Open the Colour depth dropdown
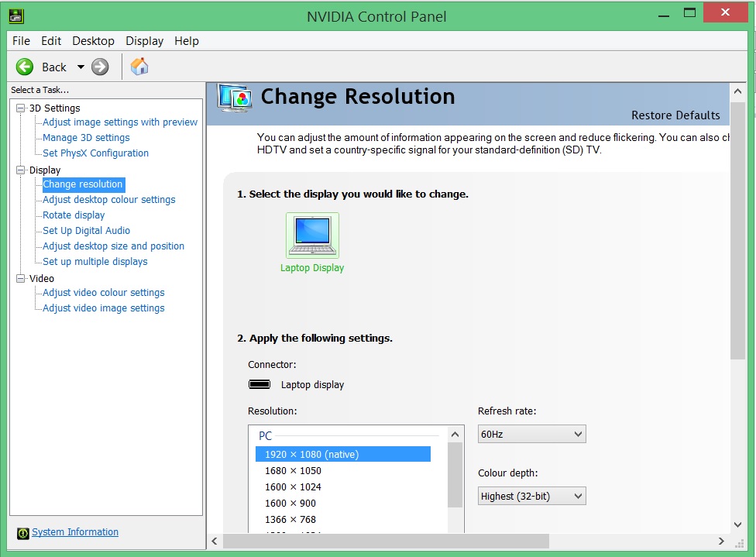 coord(532,496)
